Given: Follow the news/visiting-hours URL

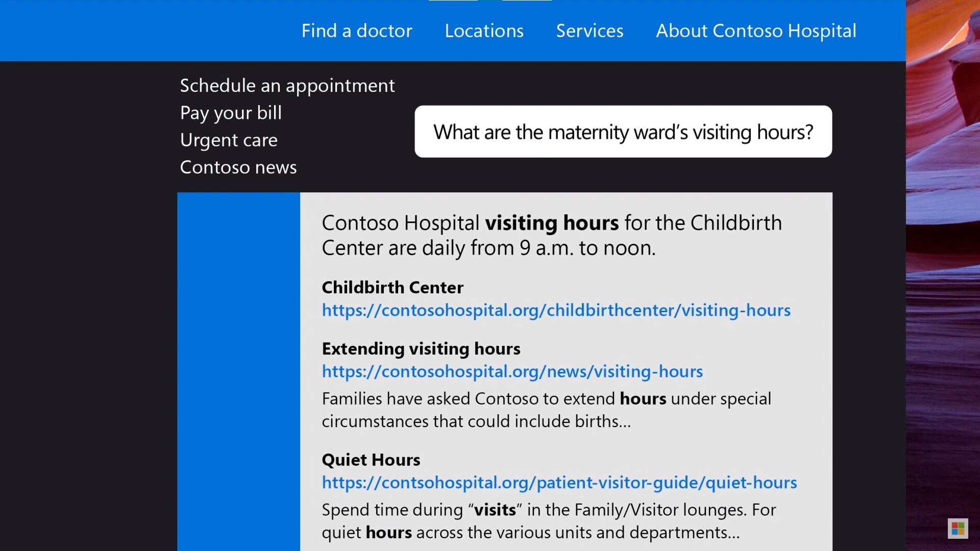Looking at the screenshot, I should (x=512, y=371).
